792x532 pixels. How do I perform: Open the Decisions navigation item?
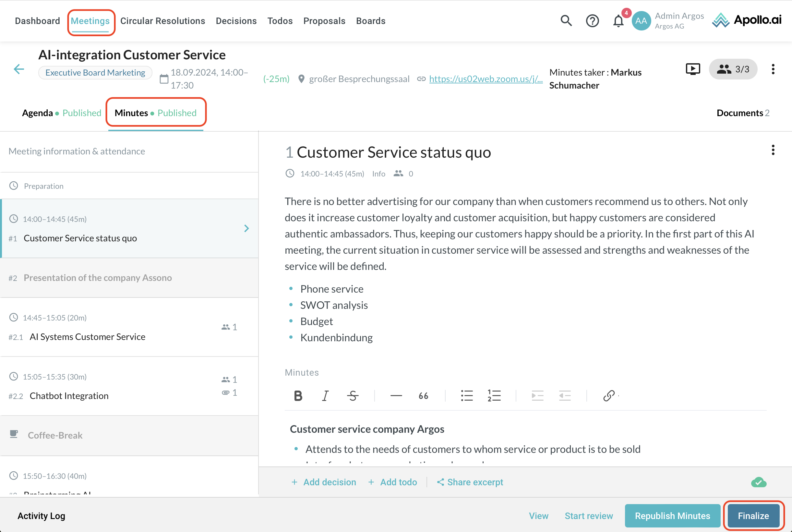tap(236, 21)
